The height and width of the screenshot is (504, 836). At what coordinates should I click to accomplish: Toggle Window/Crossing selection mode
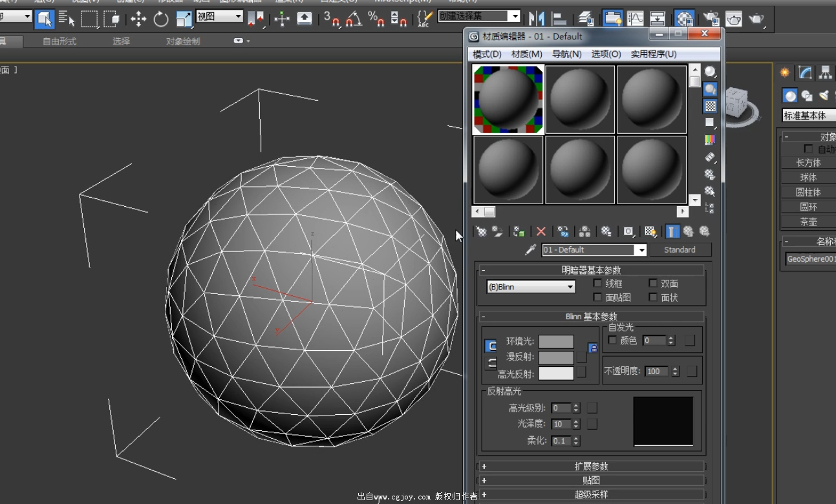(111, 19)
